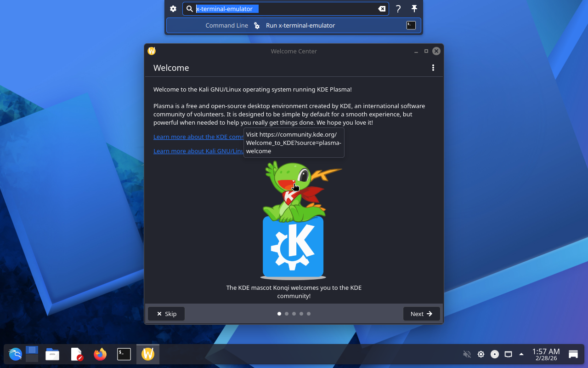
Task: Jump to third page indicator dot
Action: [294, 314]
